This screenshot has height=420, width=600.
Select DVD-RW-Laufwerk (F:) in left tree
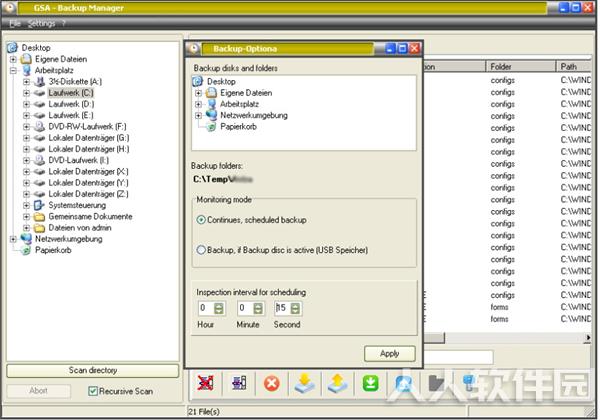[87, 126]
